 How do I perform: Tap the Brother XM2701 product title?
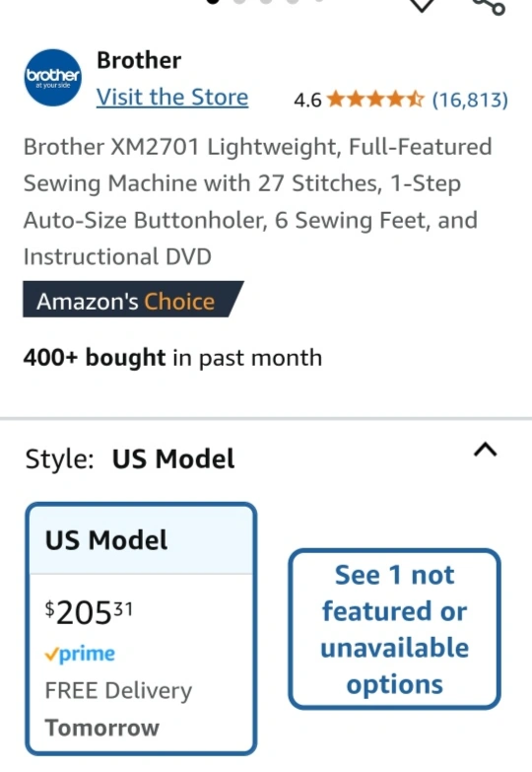point(257,202)
